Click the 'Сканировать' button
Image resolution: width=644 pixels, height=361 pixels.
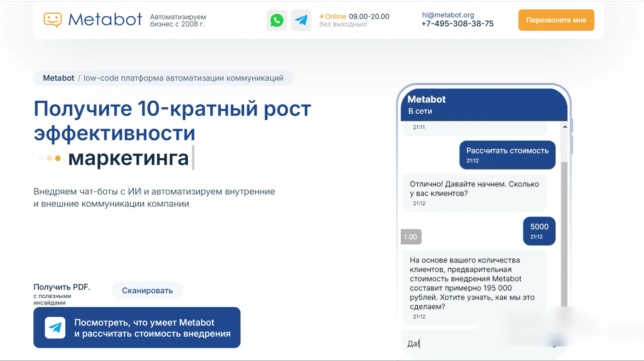point(148,291)
